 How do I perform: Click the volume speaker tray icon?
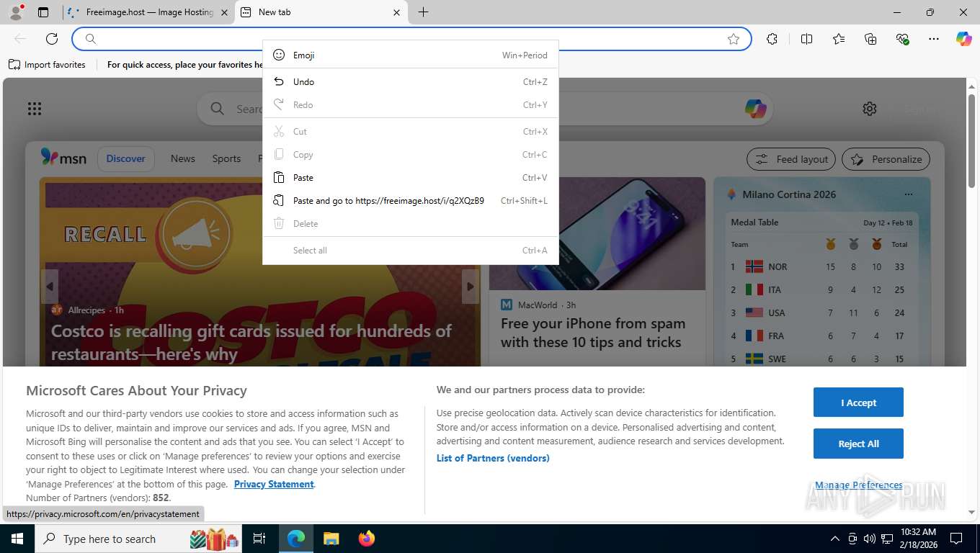870,539
